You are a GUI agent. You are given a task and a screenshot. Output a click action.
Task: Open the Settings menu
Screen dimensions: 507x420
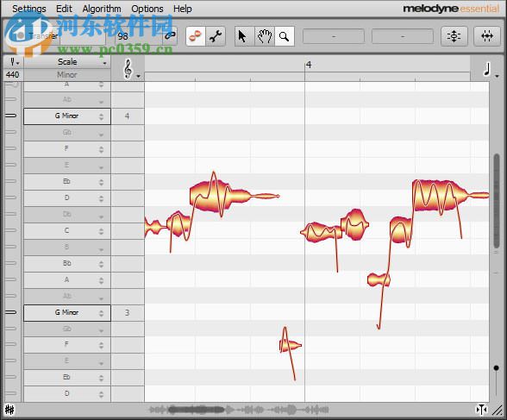[29, 9]
